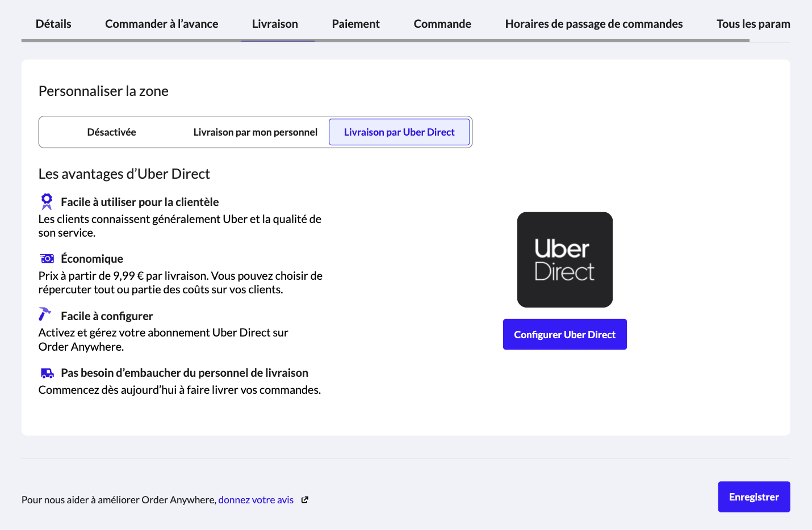Open the Paiement tab
The width and height of the screenshot is (812, 530).
click(x=356, y=24)
